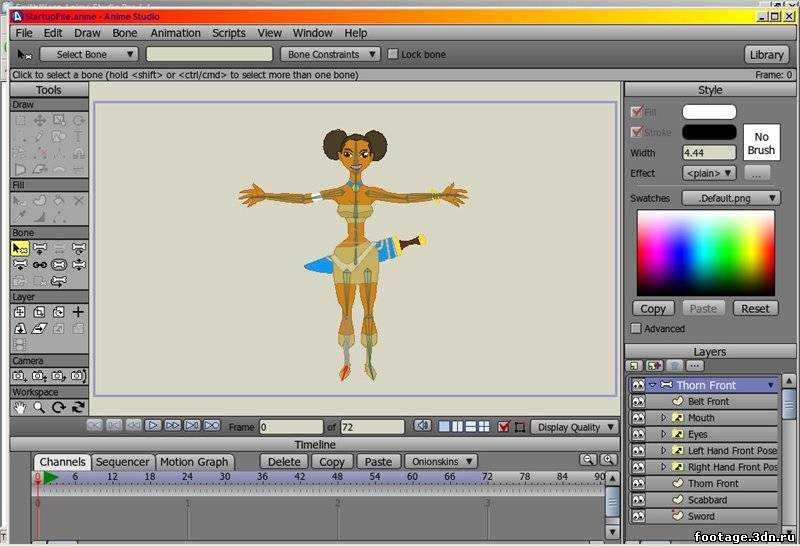Open the Animation menu

176,33
